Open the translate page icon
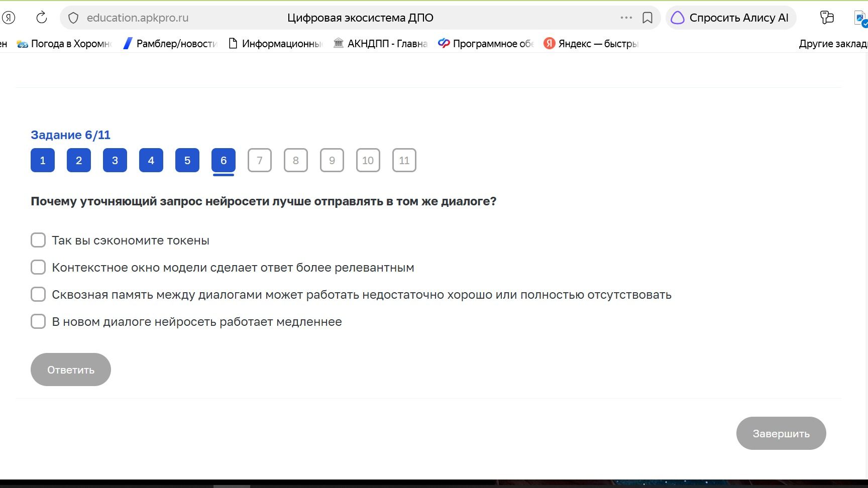Screen dimensions: 868x488 pyautogui.click(x=827, y=18)
